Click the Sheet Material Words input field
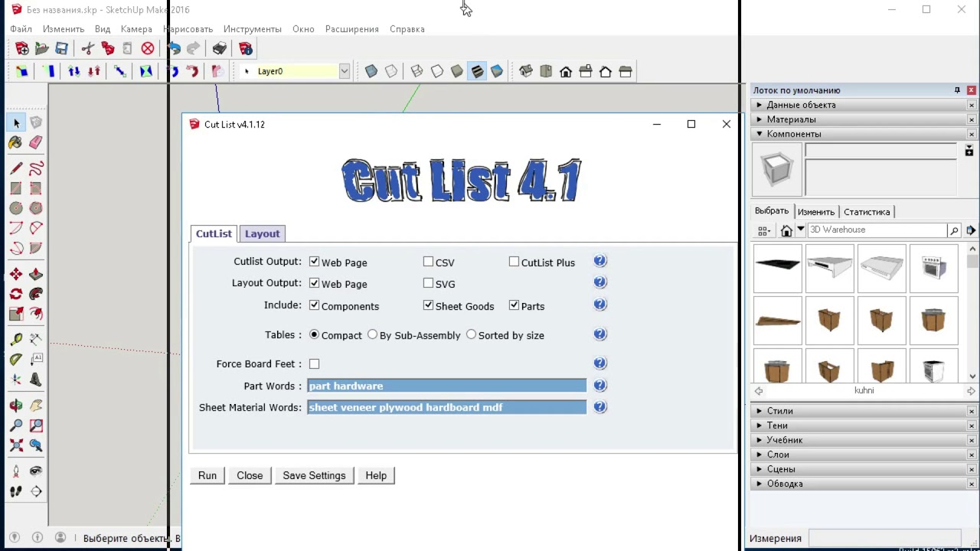The height and width of the screenshot is (551, 980). point(447,407)
